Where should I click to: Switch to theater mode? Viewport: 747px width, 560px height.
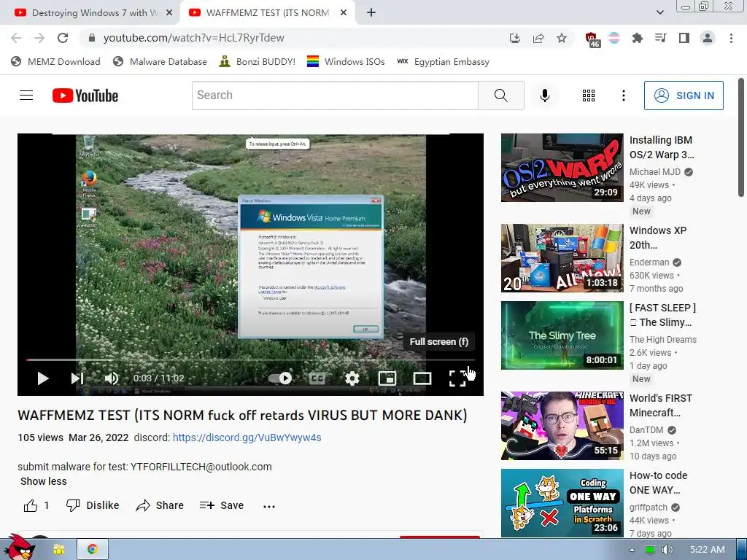(422, 378)
